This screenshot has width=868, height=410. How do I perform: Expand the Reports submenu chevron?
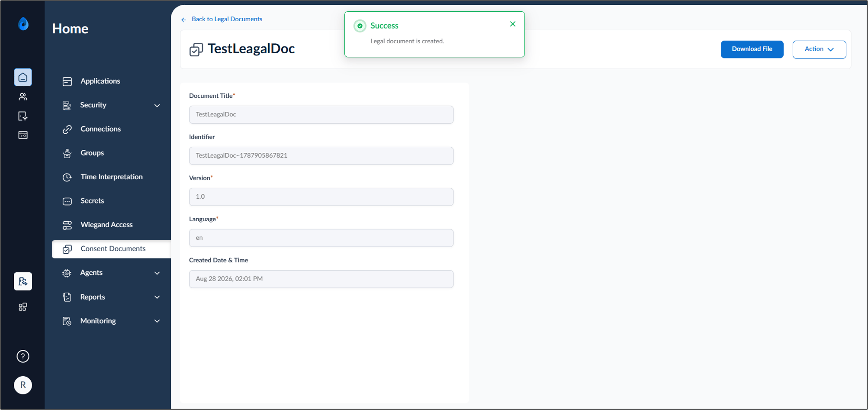click(x=157, y=297)
